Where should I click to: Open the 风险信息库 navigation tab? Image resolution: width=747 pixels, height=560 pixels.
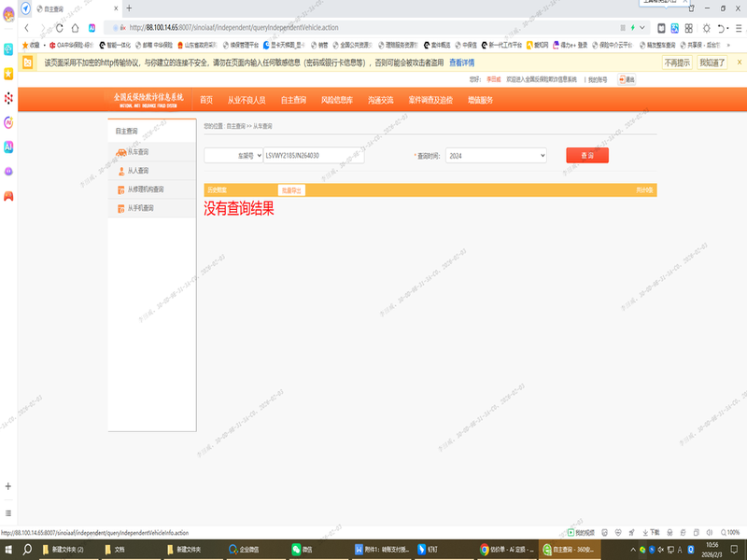(x=336, y=100)
